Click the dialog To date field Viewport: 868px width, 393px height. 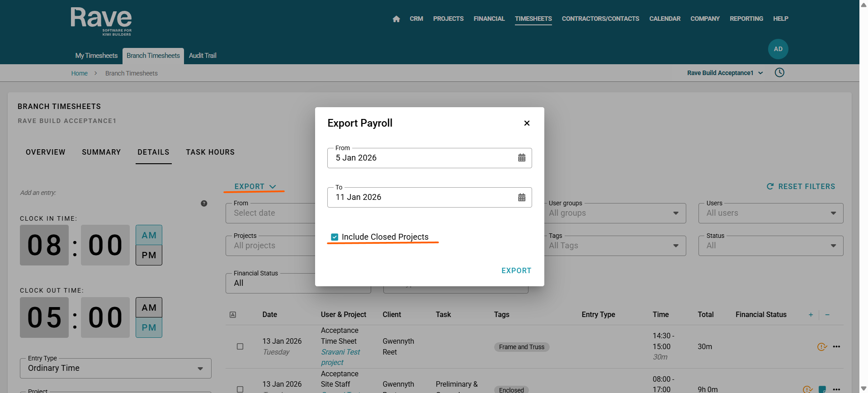pos(429,197)
